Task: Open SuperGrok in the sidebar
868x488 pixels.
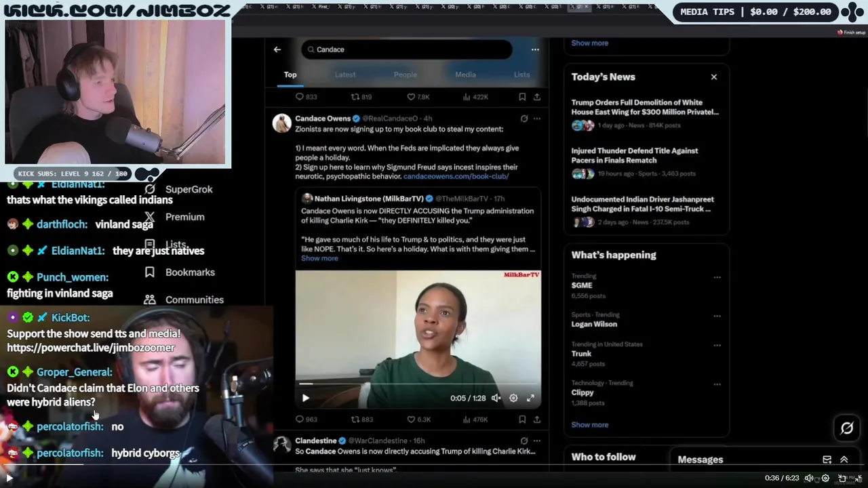Action: 180,190
